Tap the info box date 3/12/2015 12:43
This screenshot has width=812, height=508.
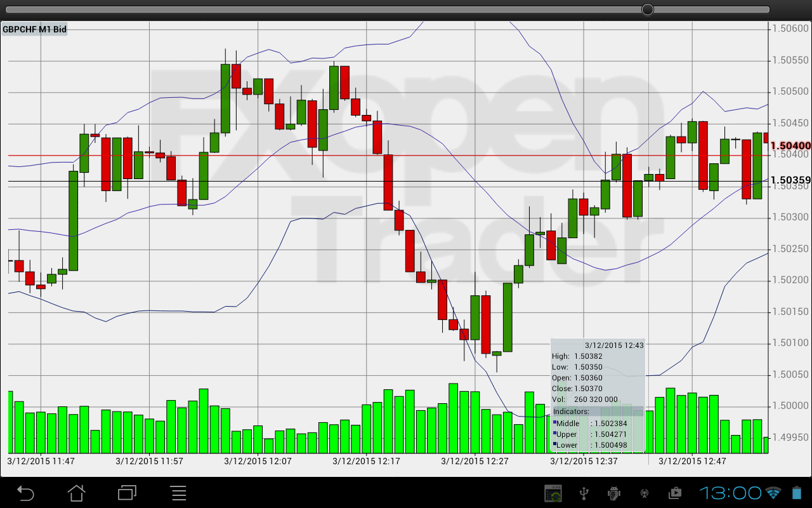point(614,345)
